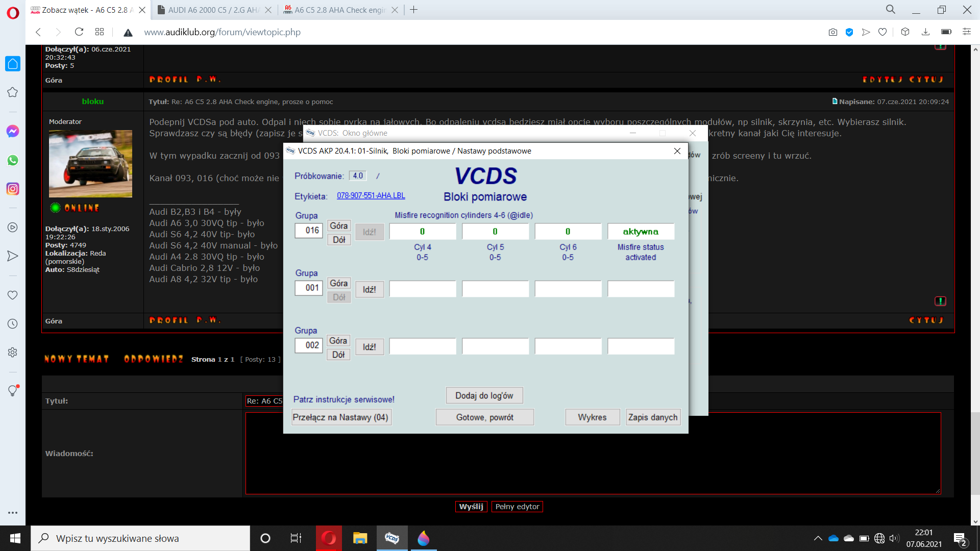Image resolution: width=980 pixels, height=551 pixels.
Task: Focus group 016 input field
Action: 309,231
